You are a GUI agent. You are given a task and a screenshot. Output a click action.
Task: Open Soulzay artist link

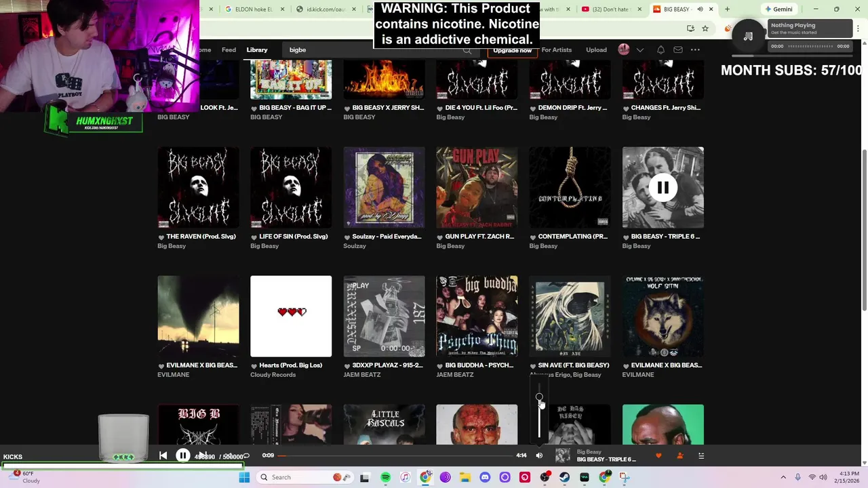(355, 246)
